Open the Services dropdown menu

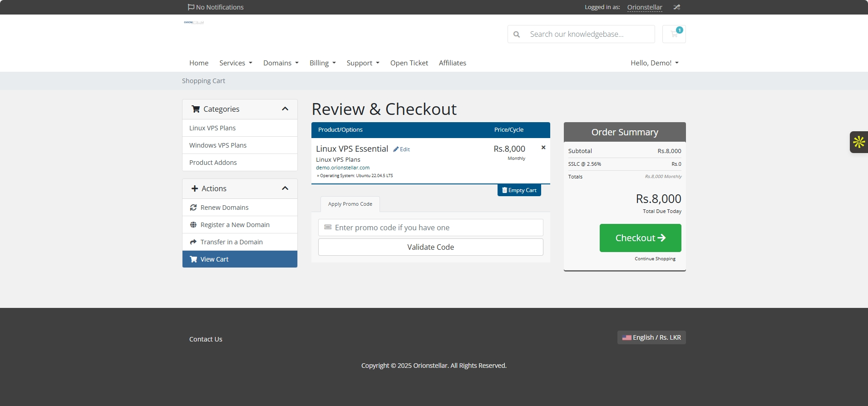(x=236, y=63)
